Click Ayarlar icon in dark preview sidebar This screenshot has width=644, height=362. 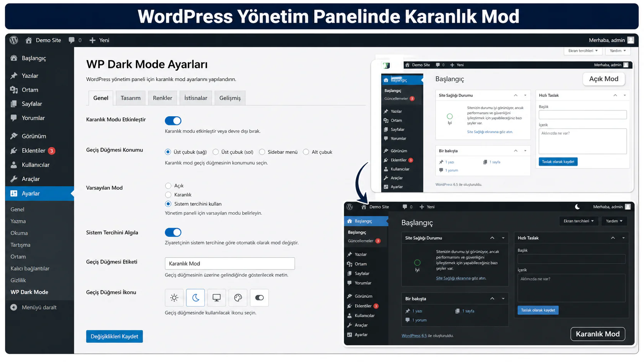350,335
